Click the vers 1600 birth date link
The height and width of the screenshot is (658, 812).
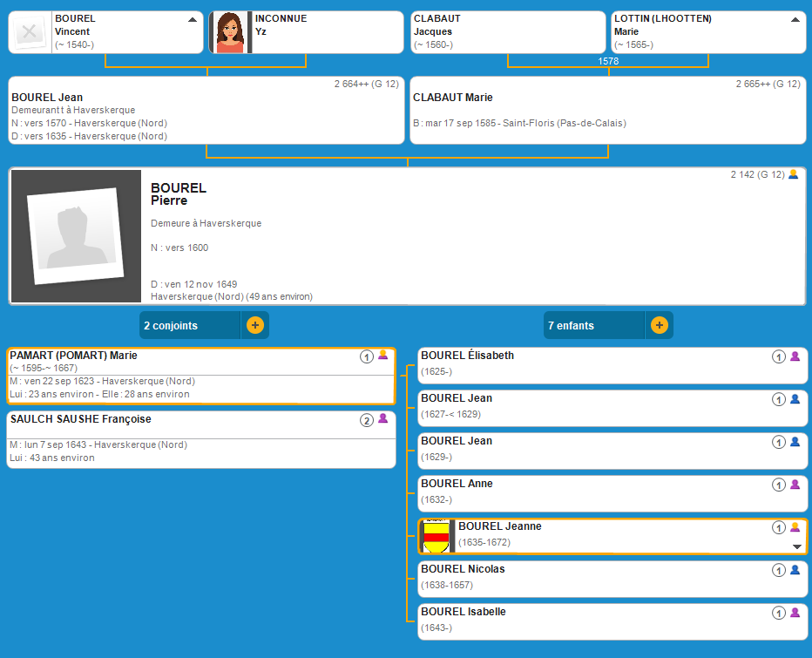(197, 248)
